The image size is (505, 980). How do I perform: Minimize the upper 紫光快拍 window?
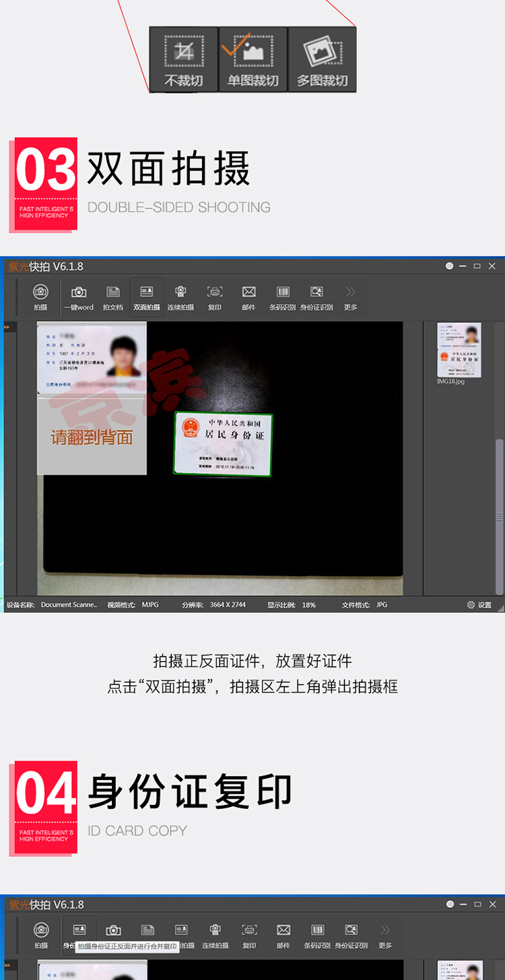(463, 267)
